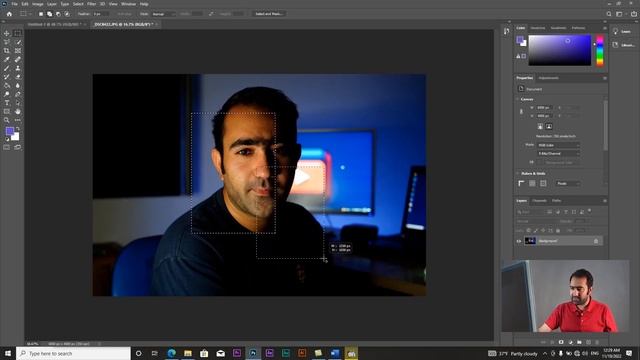Open the Color panel flyout menu
640x360 pixels.
604,28
